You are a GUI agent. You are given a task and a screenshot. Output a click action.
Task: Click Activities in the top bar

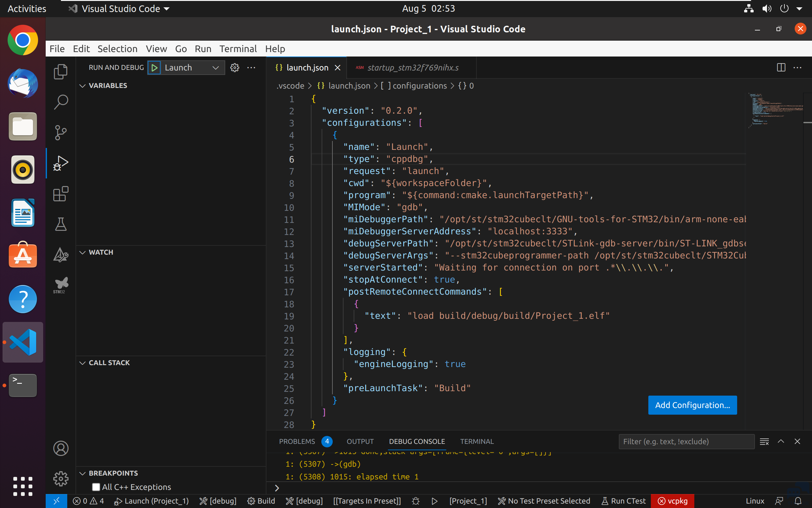pyautogui.click(x=27, y=9)
